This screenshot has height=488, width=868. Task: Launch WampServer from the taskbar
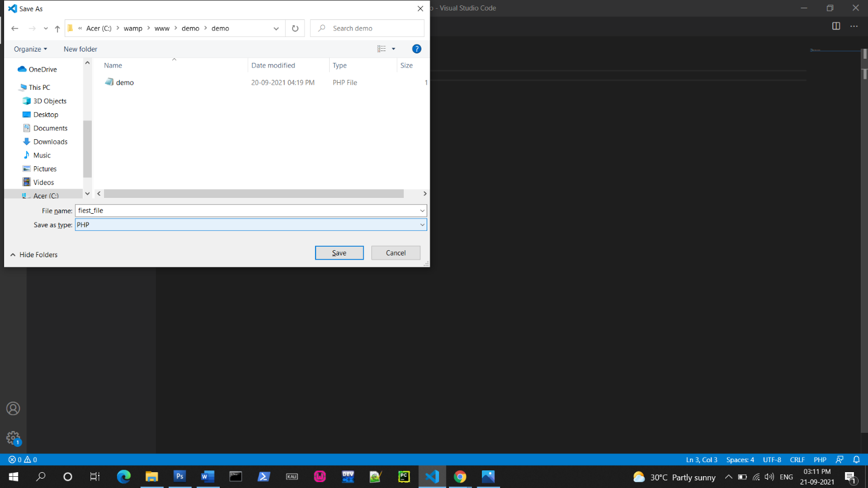(x=320, y=476)
